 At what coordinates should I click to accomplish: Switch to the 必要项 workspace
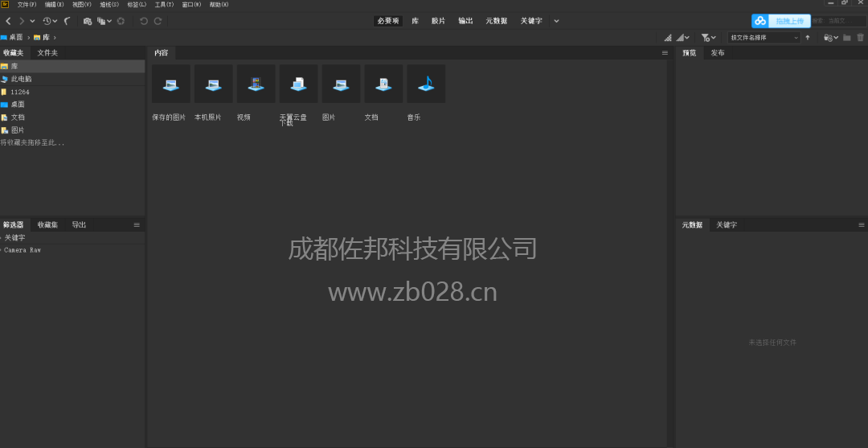[388, 21]
